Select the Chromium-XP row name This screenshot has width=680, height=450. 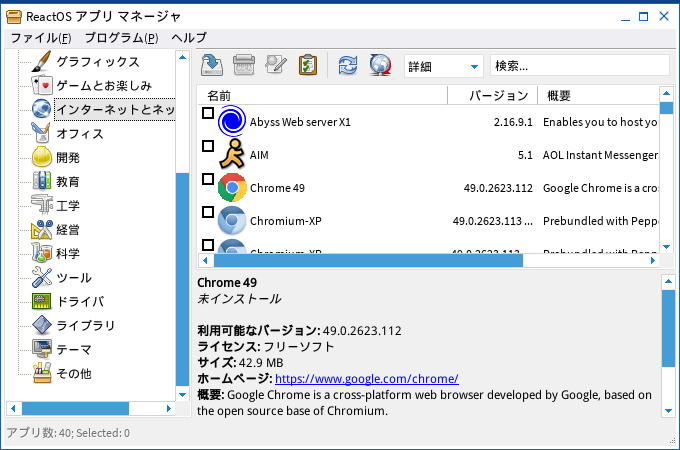pos(286,221)
